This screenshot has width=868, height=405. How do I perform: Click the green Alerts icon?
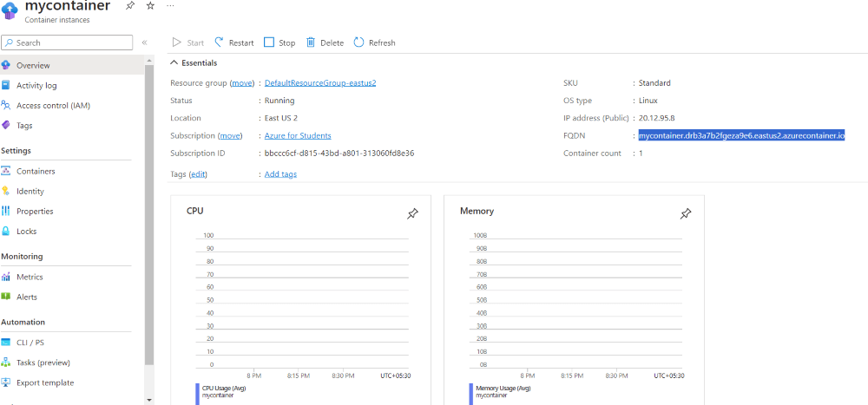coord(5,297)
